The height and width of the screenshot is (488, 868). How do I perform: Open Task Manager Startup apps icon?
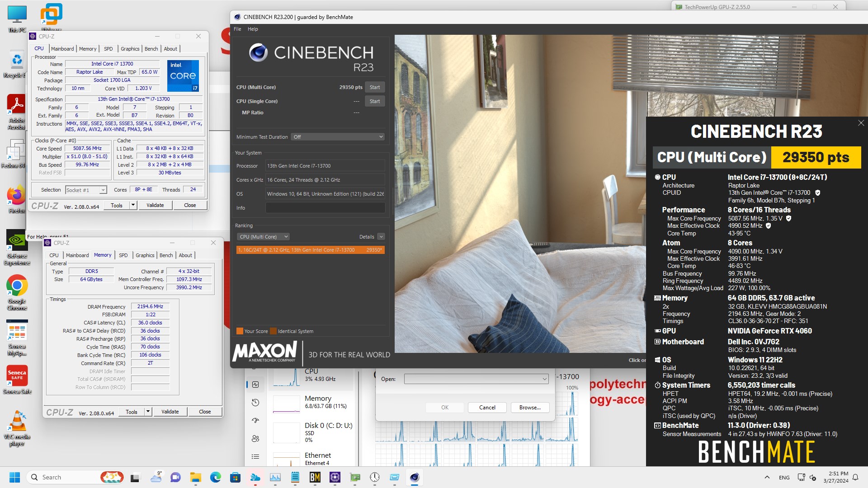pos(255,420)
